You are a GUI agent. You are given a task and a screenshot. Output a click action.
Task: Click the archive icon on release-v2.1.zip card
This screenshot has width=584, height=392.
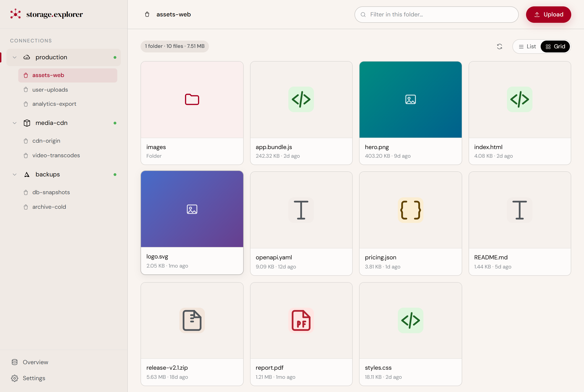point(192,320)
